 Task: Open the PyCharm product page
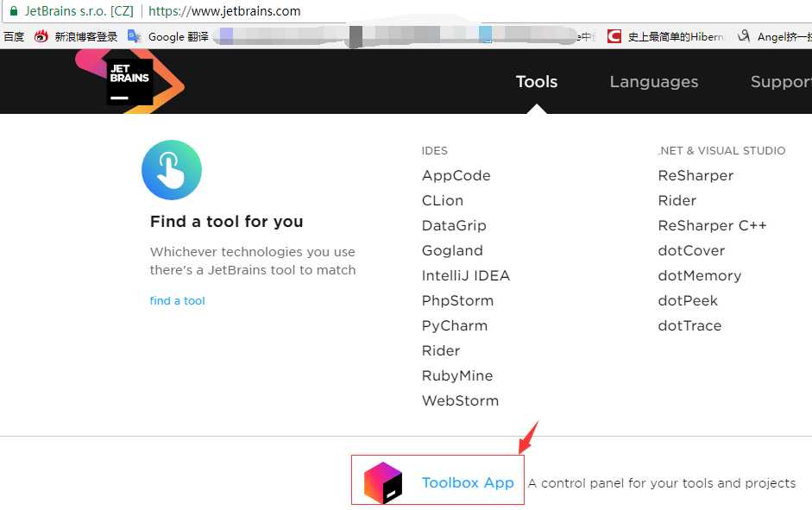454,325
